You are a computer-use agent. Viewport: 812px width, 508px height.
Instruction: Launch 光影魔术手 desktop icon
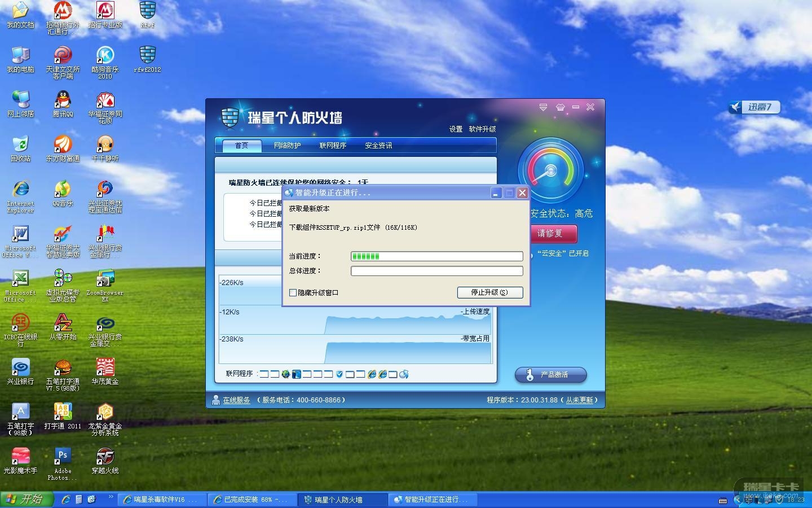pos(20,461)
